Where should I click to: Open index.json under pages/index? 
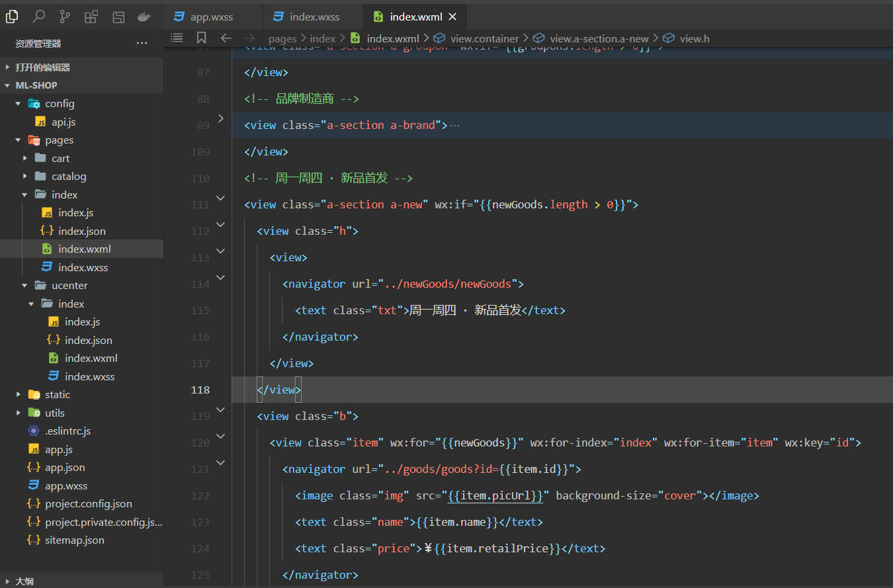click(81, 231)
